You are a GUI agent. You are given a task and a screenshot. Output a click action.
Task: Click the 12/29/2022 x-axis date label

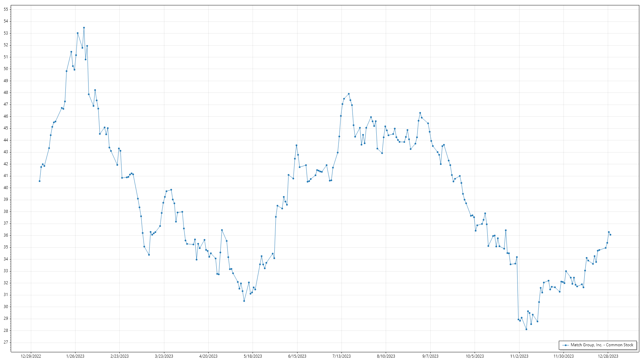tap(31, 356)
